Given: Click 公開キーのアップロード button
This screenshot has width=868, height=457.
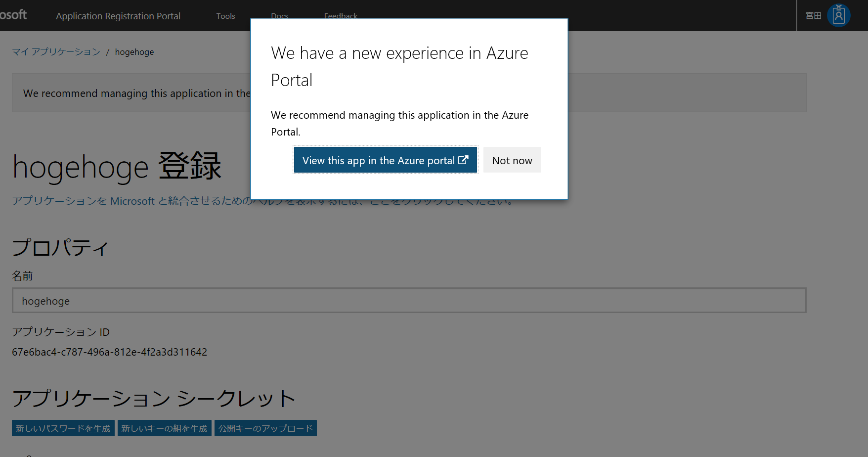Looking at the screenshot, I should pos(265,428).
